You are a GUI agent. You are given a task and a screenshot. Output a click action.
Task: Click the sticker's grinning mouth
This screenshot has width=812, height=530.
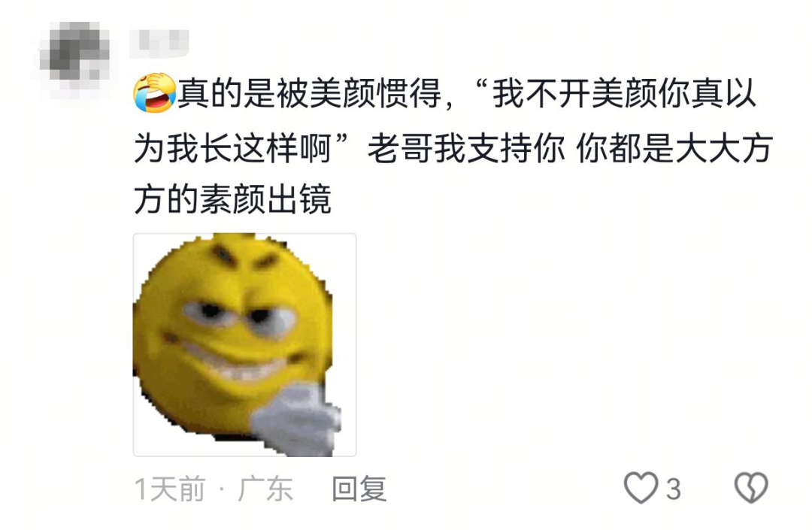point(233,362)
